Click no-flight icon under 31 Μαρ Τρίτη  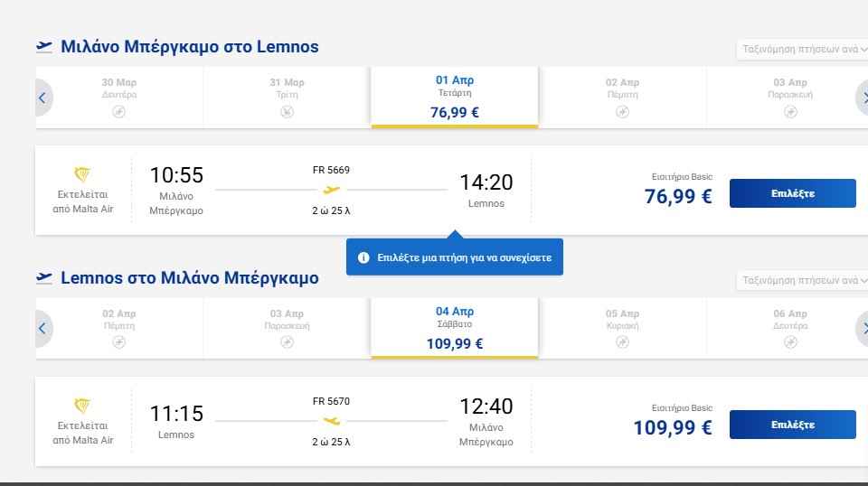click(287, 111)
